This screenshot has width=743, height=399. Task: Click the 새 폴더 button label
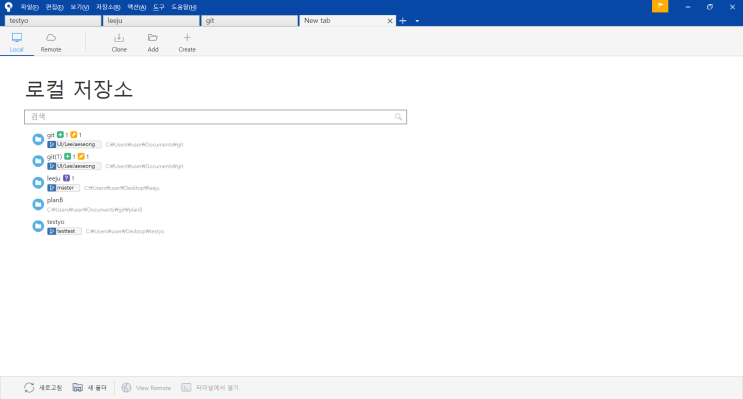tap(97, 388)
